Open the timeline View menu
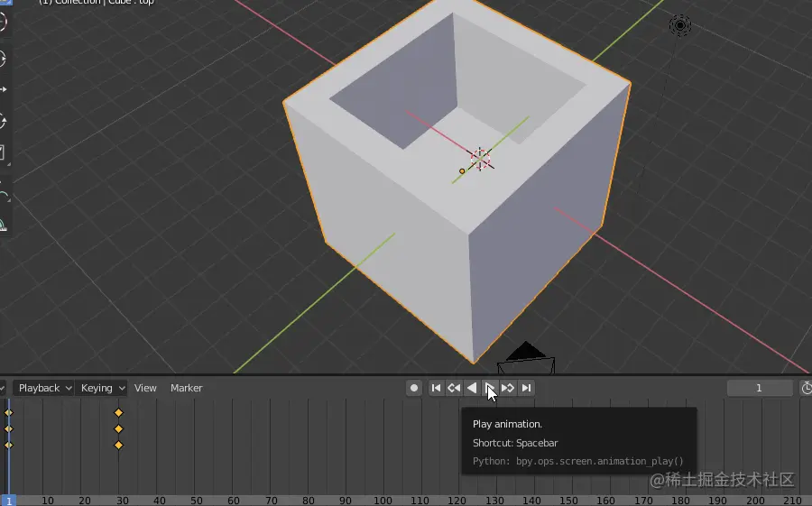The width and height of the screenshot is (812, 506). [x=145, y=388]
